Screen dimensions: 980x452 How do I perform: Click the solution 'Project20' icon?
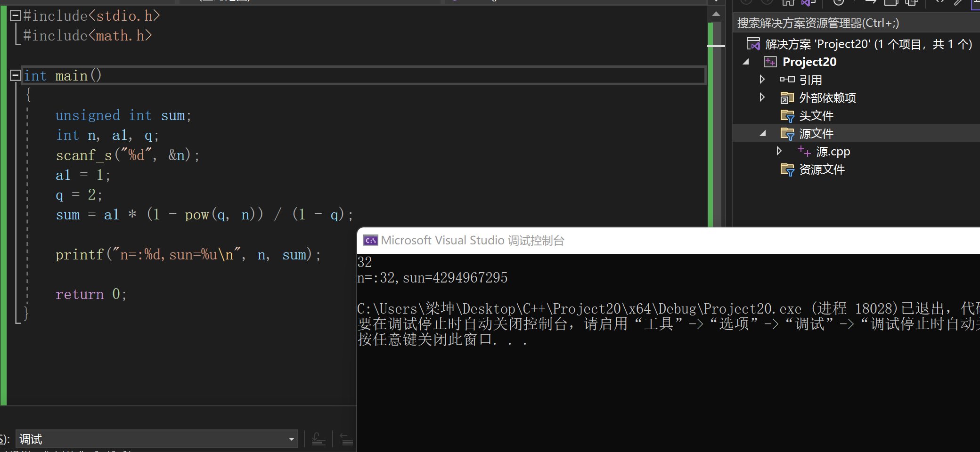click(x=753, y=44)
